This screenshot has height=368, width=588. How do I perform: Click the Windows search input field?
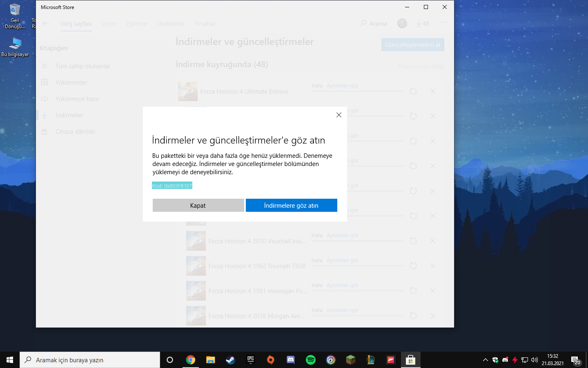(x=90, y=360)
